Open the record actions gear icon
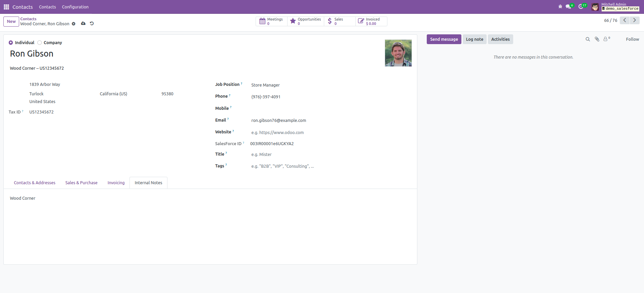The height and width of the screenshot is (293, 644). click(74, 24)
